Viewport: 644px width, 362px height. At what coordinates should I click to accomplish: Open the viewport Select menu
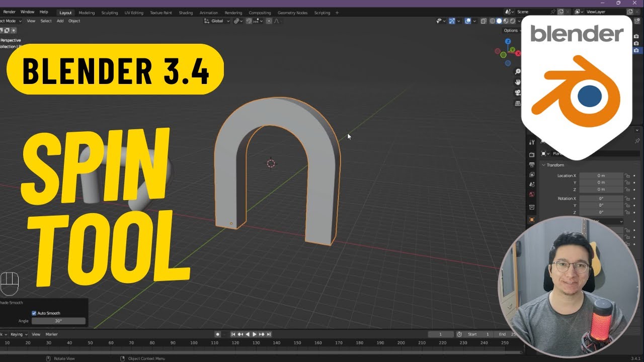46,21
